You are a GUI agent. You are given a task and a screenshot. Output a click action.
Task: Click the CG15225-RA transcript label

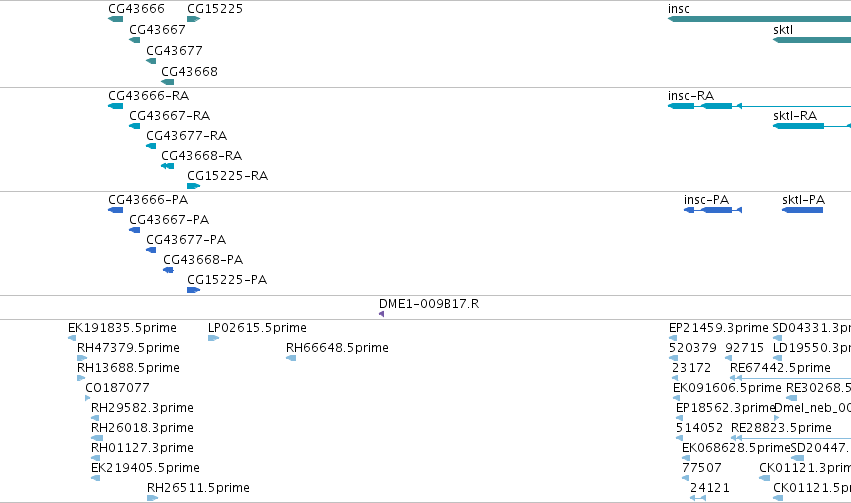click(227, 176)
